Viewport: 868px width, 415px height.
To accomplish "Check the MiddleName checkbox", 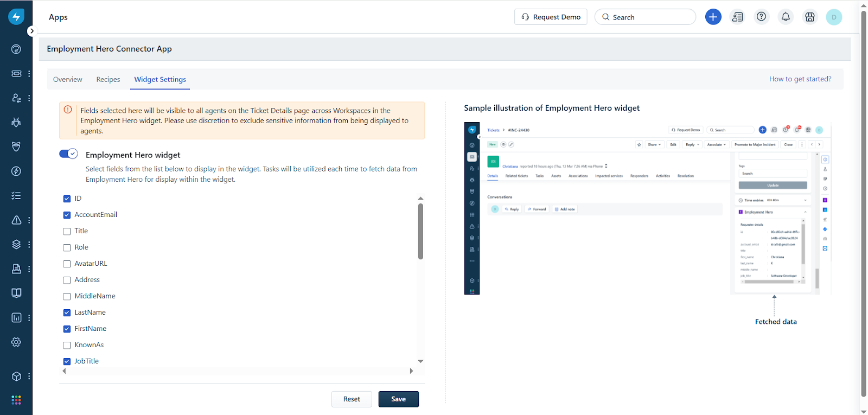I will [67, 296].
